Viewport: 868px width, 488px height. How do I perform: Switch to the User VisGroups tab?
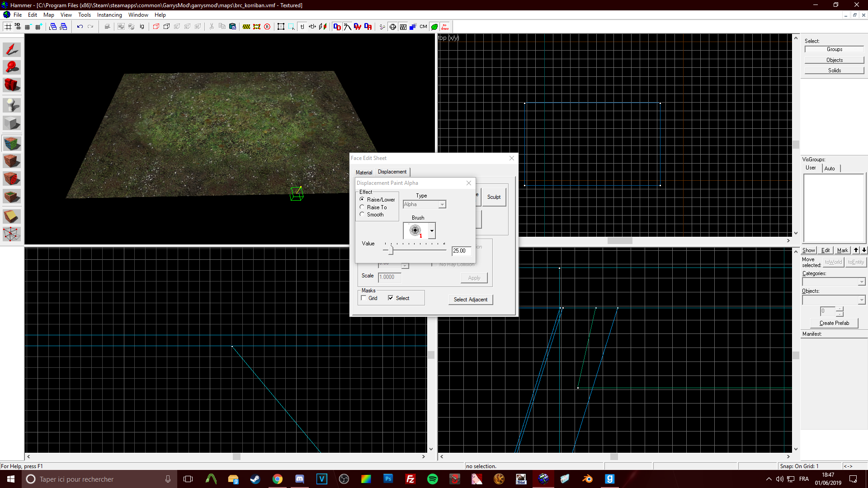pyautogui.click(x=811, y=168)
